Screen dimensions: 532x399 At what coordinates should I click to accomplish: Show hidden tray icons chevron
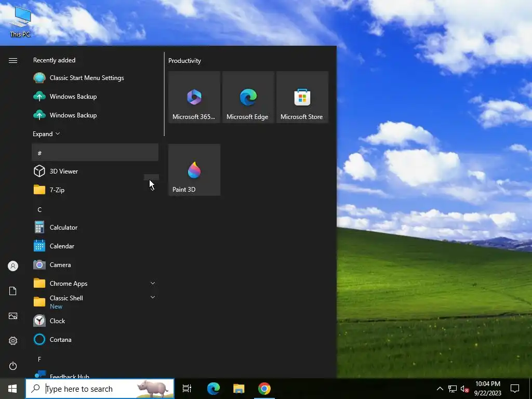440,389
